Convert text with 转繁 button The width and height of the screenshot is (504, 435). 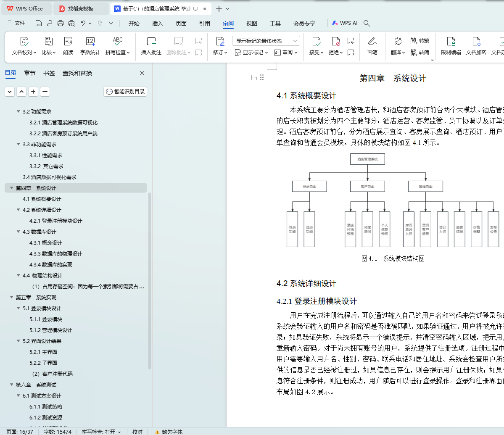point(420,41)
